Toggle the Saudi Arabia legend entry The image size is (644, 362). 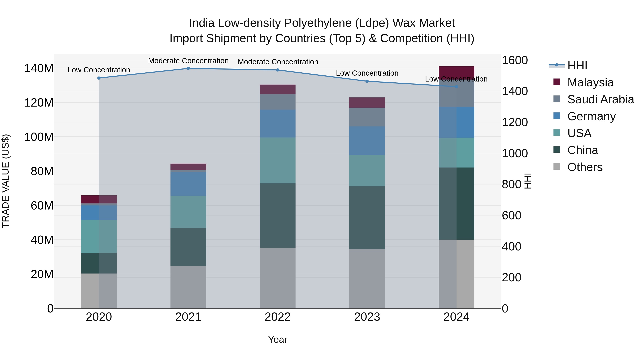point(594,99)
